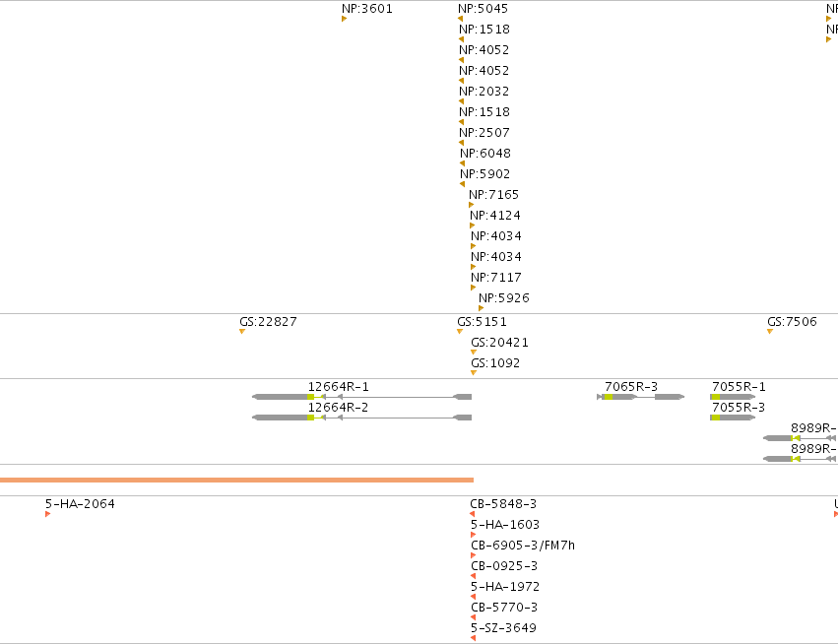Open the NP:6048 feature
Image resolution: width=838 pixels, height=644 pixels.
click(x=462, y=163)
